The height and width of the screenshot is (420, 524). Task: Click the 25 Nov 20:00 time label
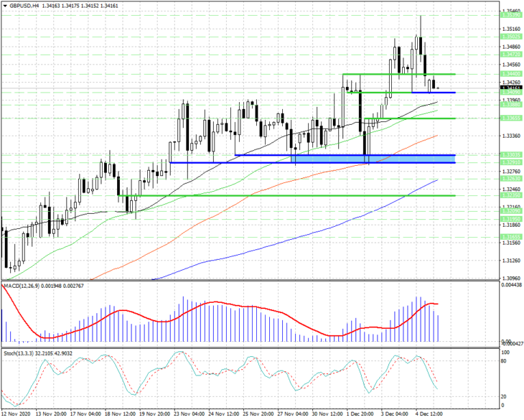(x=258, y=414)
